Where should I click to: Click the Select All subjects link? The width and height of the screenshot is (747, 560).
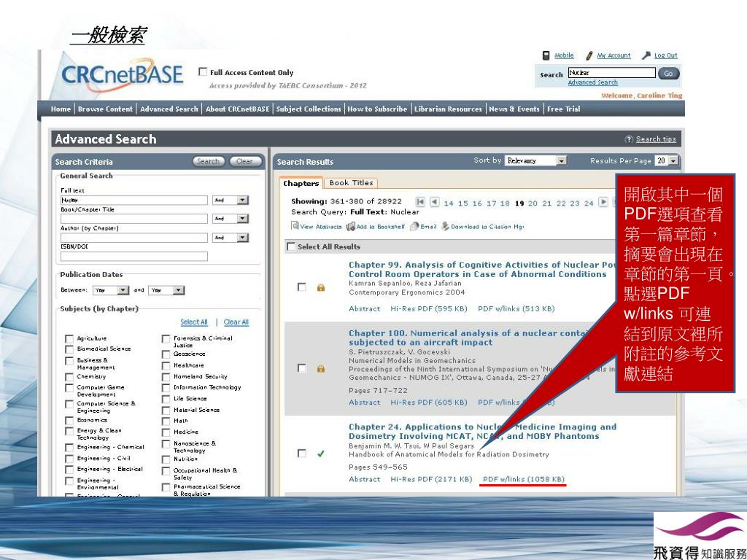(194, 322)
